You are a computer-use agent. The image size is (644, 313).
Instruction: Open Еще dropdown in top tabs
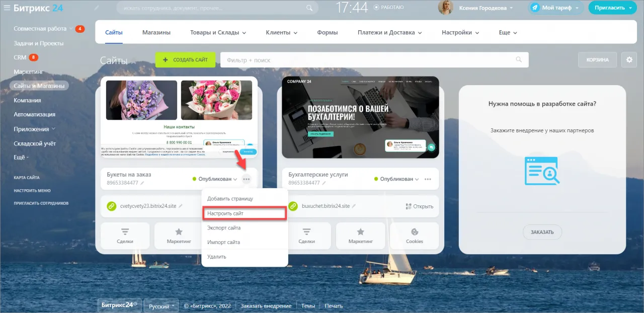(508, 33)
